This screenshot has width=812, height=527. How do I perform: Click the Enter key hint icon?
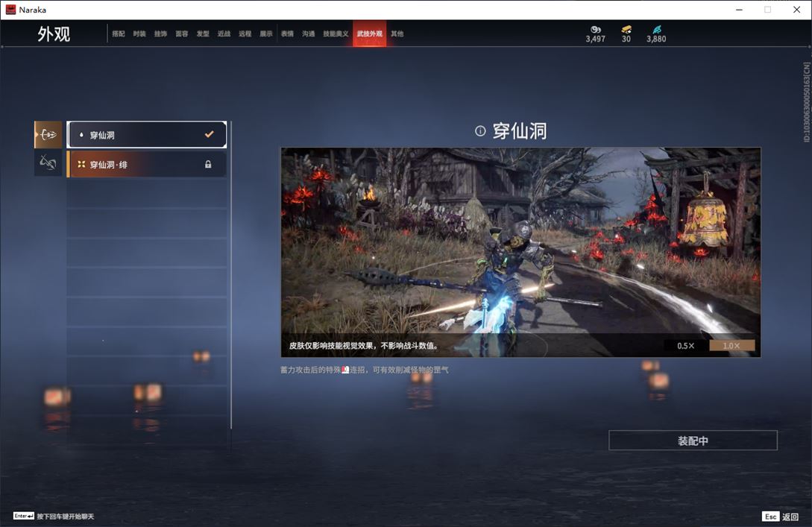24,516
